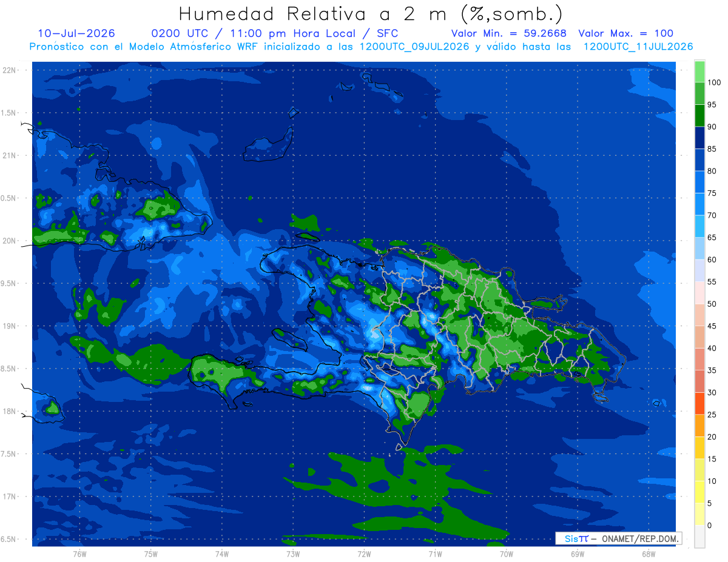Click the 17N latitude axis label
Screen dimensions: 728x562
pyautogui.click(x=10, y=497)
